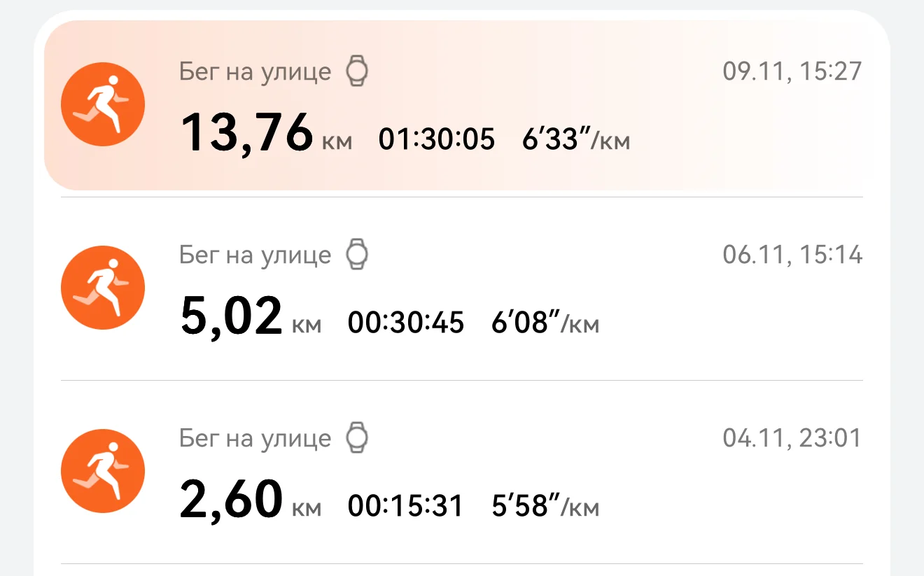This screenshot has height=576, width=924.
Task: Open the 5,02 км distance entry
Action: 251,316
